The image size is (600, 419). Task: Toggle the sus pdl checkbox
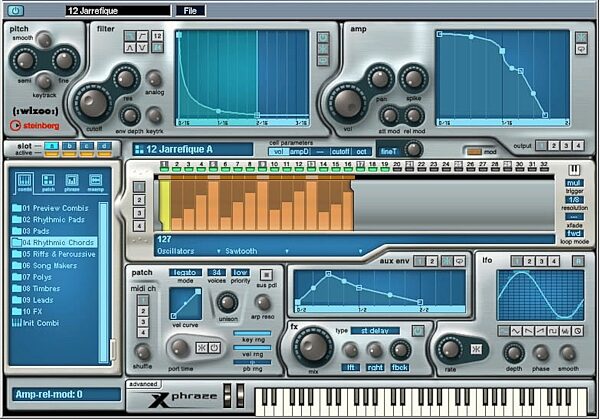pyautogui.click(x=266, y=275)
